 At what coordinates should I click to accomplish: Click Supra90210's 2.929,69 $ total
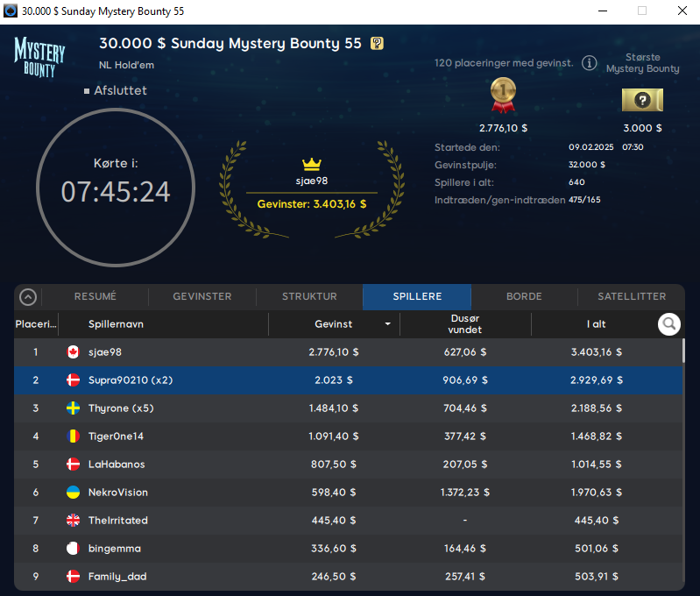[x=596, y=380]
